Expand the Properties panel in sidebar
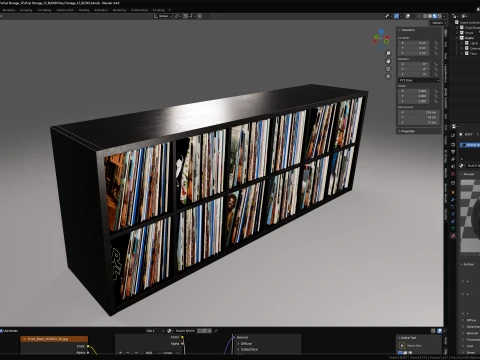 click(406, 131)
